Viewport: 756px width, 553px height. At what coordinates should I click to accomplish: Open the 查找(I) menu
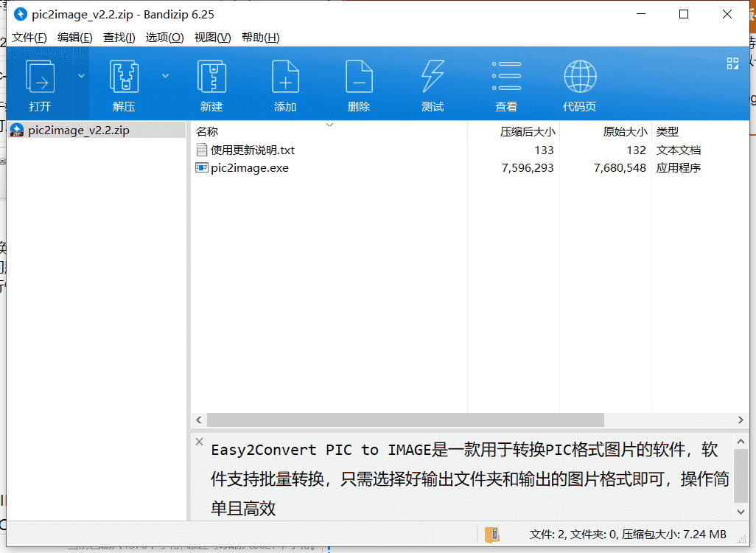[x=119, y=38]
